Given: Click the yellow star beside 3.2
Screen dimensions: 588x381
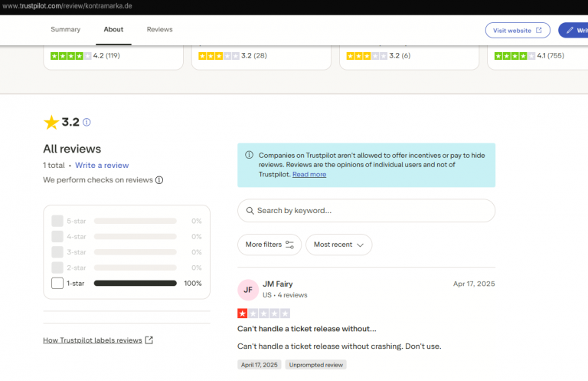Looking at the screenshot, I should (x=51, y=123).
